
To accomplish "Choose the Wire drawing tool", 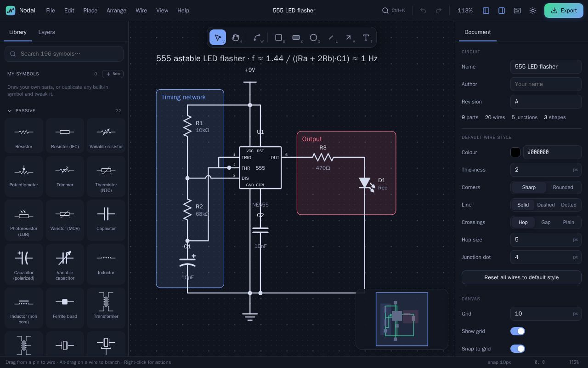I will tap(257, 37).
